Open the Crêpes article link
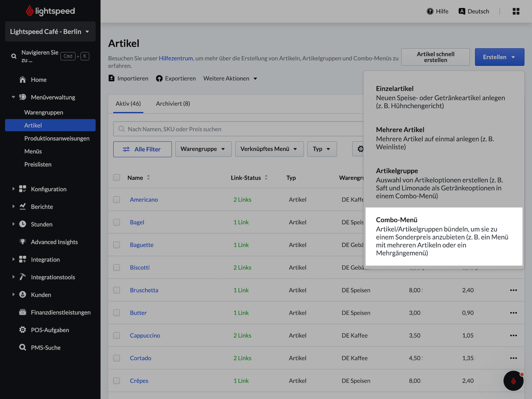This screenshot has height=399, width=532. (139, 380)
